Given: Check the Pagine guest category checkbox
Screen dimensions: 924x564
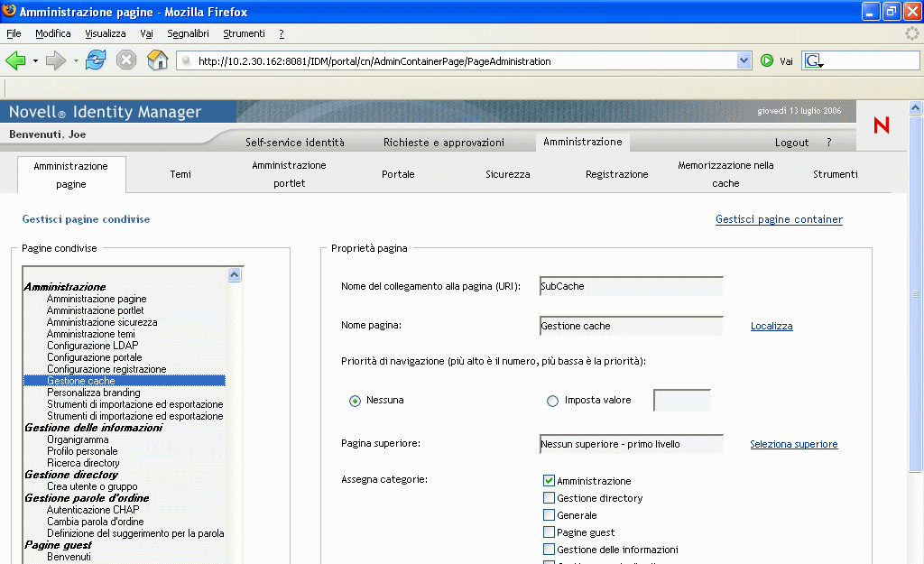Looking at the screenshot, I should pos(549,532).
